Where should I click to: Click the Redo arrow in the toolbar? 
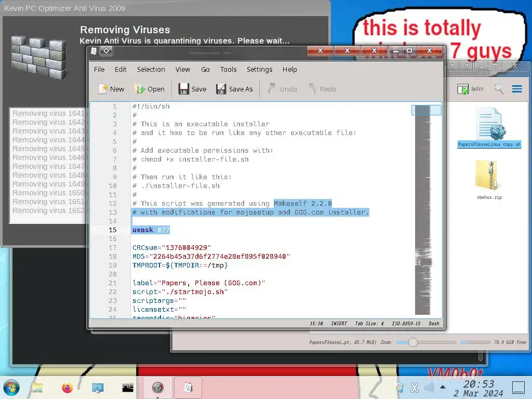312,89
